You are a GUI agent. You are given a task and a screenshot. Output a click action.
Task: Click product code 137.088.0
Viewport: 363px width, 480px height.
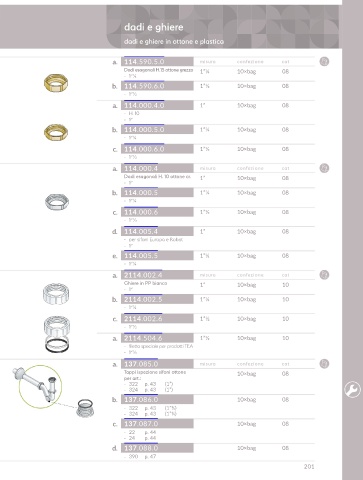141,448
